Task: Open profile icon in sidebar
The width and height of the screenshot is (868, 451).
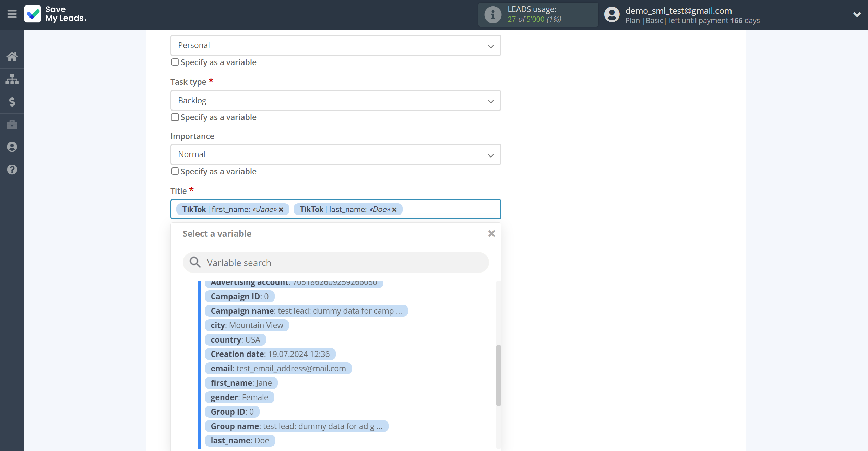Action: point(12,147)
